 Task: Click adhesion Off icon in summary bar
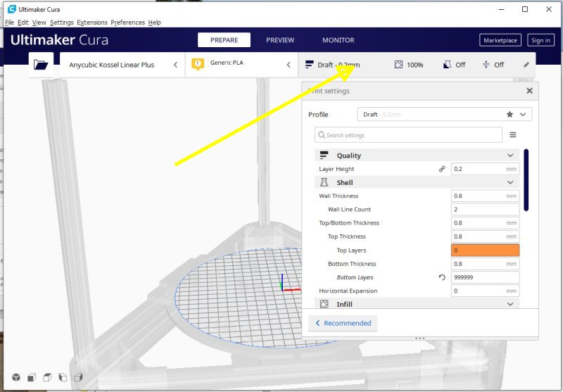pos(486,65)
